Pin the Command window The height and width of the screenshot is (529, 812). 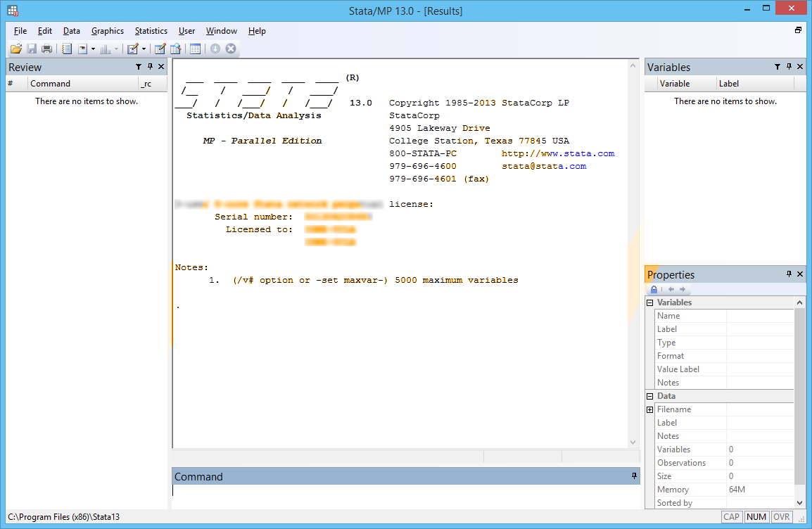click(x=634, y=476)
